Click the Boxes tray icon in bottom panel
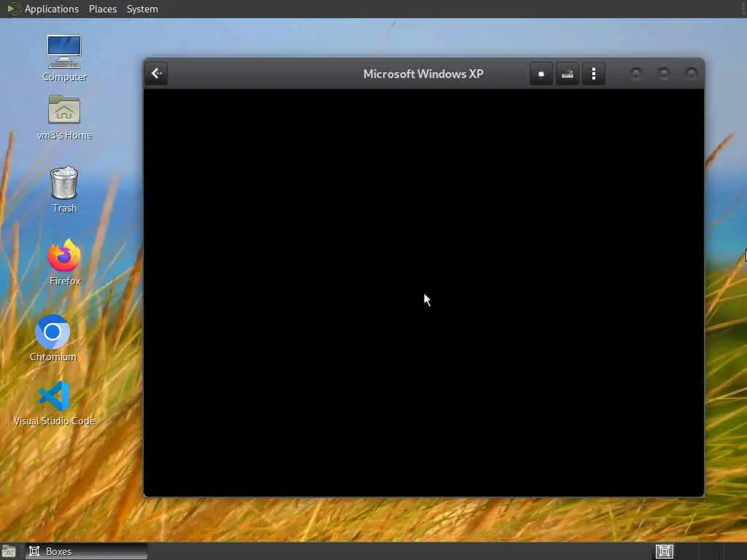This screenshot has width=747, height=560. 664,551
